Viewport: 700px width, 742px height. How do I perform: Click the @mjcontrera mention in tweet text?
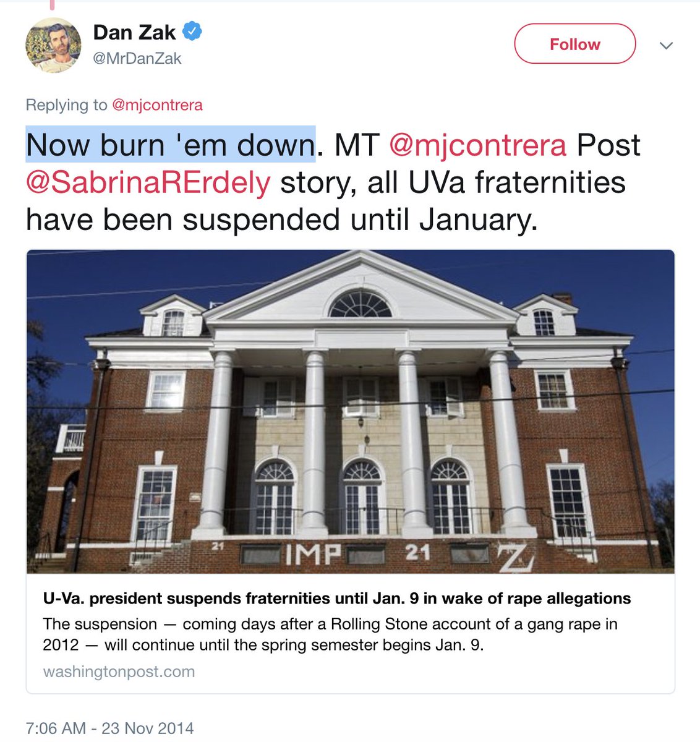477,145
